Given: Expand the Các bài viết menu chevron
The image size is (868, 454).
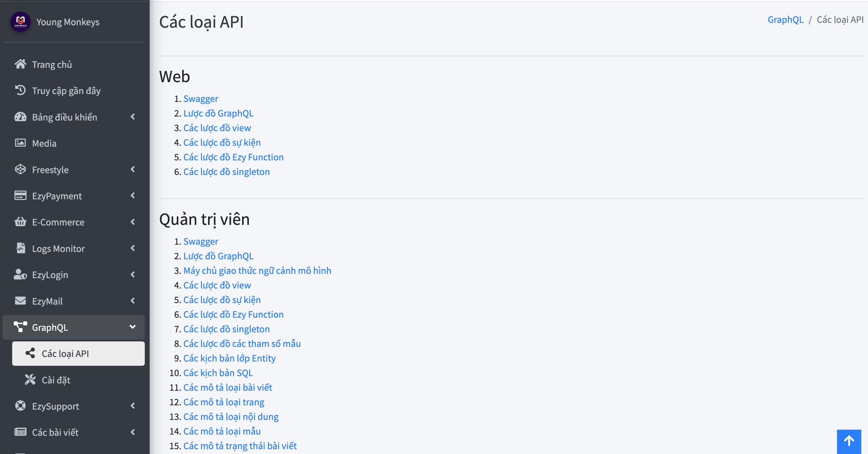Looking at the screenshot, I should click(x=132, y=432).
